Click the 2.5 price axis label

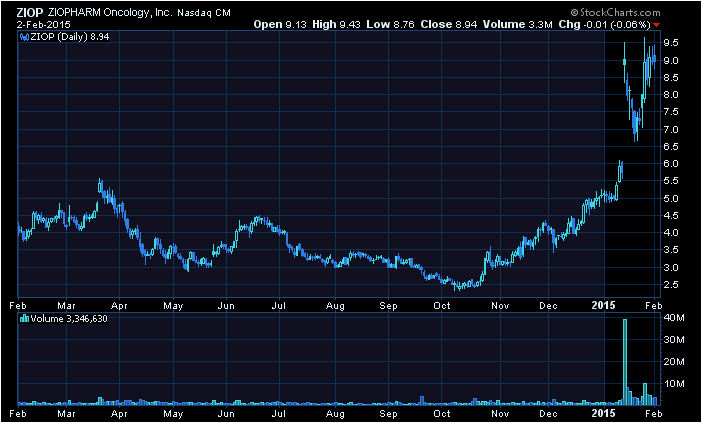click(x=671, y=285)
